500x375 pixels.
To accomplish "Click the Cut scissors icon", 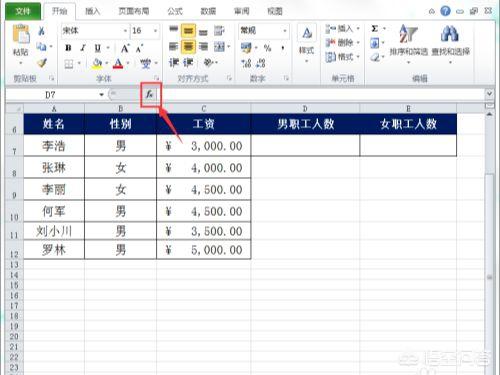I will (41, 31).
